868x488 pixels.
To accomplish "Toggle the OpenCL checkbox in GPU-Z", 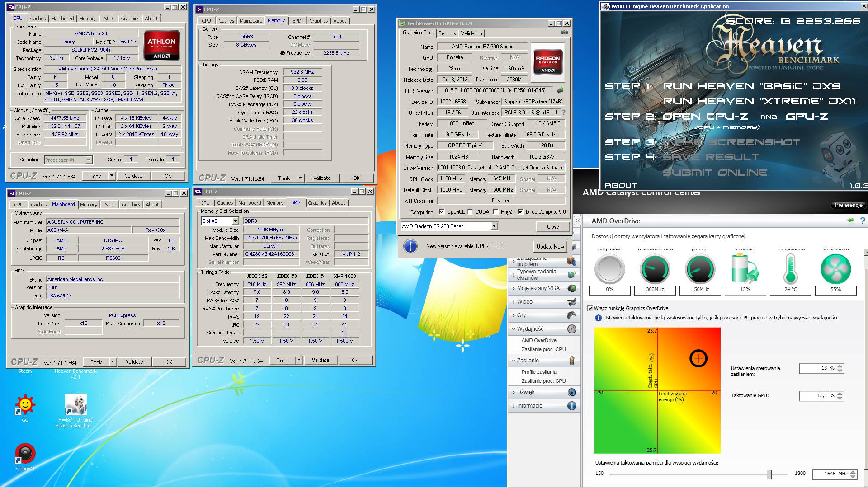I will tap(442, 212).
